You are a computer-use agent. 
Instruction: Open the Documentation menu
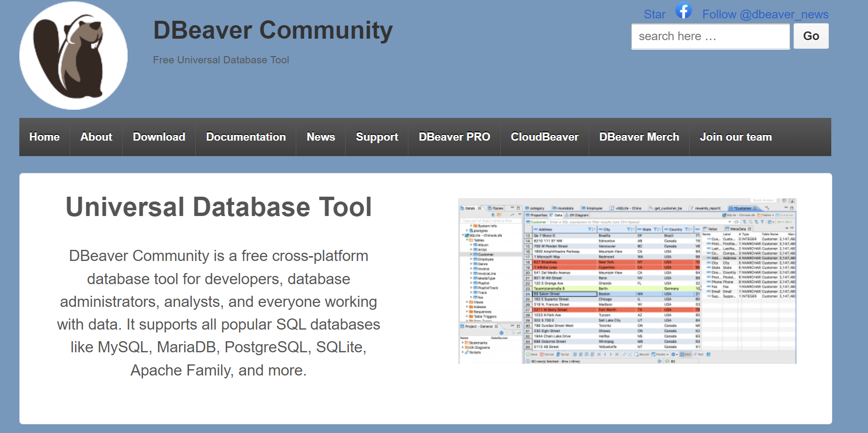coord(246,137)
